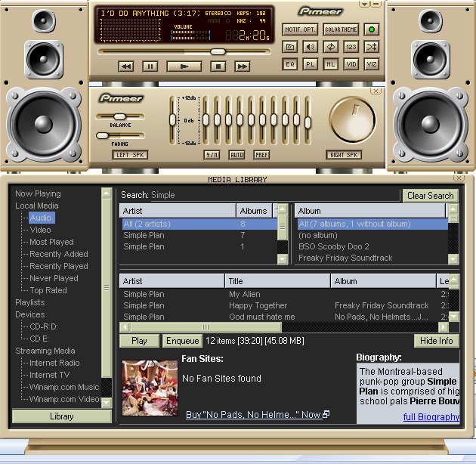This screenshot has width=476, height=464.
Task: Open Recently Added view
Action: coord(59,254)
